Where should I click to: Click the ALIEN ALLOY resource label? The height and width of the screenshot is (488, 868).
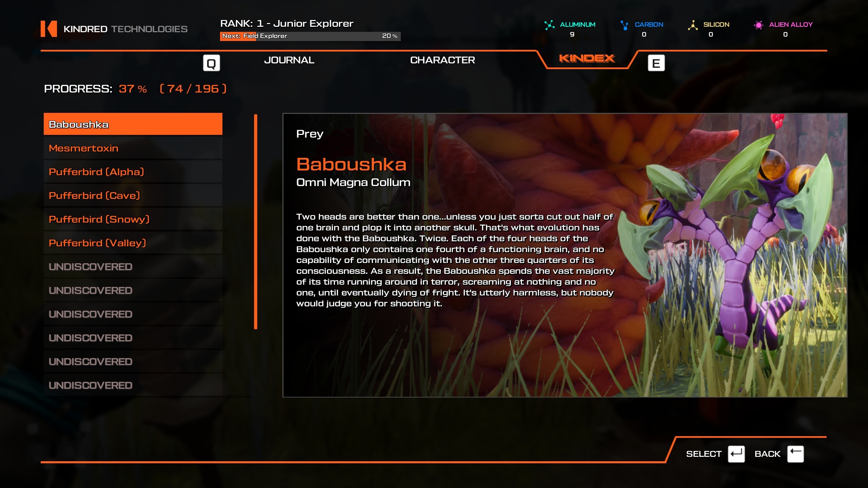pyautogui.click(x=791, y=24)
